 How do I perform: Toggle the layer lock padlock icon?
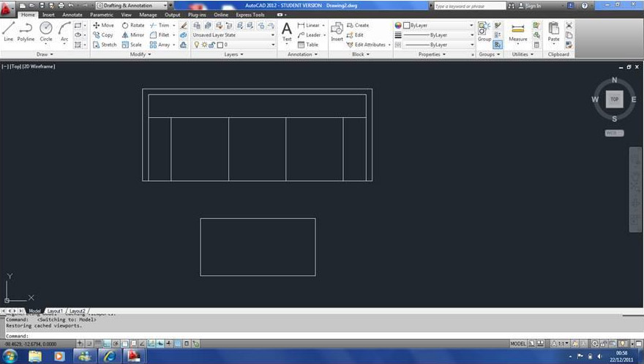(211, 45)
